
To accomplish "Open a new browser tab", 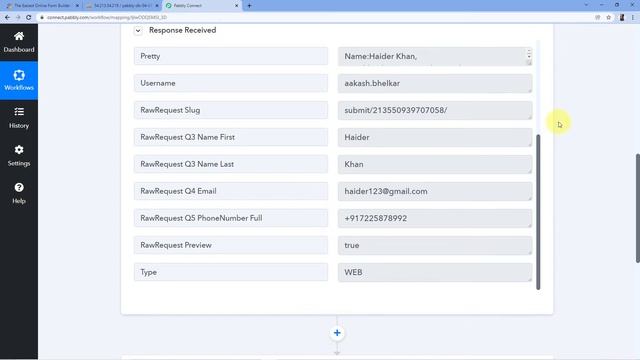I will coord(249,6).
